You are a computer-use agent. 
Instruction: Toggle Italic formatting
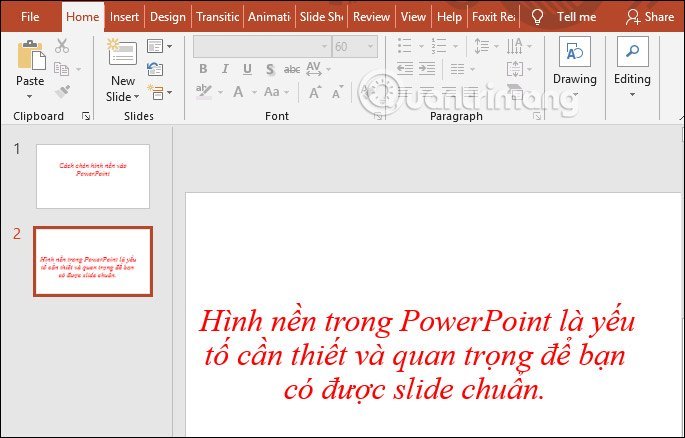[x=225, y=69]
